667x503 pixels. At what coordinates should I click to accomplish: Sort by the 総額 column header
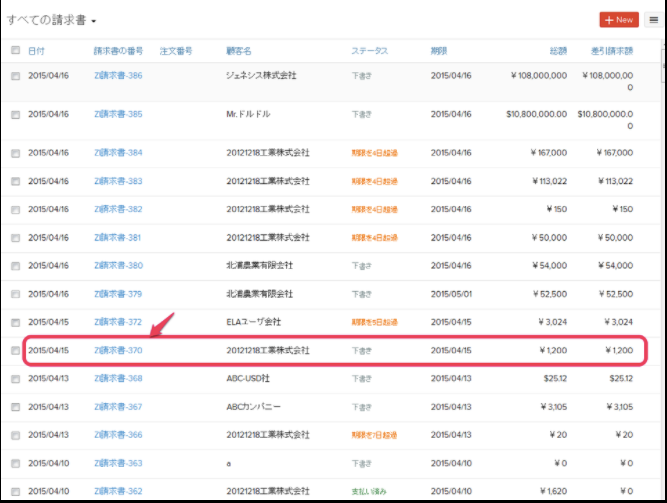pyautogui.click(x=556, y=50)
